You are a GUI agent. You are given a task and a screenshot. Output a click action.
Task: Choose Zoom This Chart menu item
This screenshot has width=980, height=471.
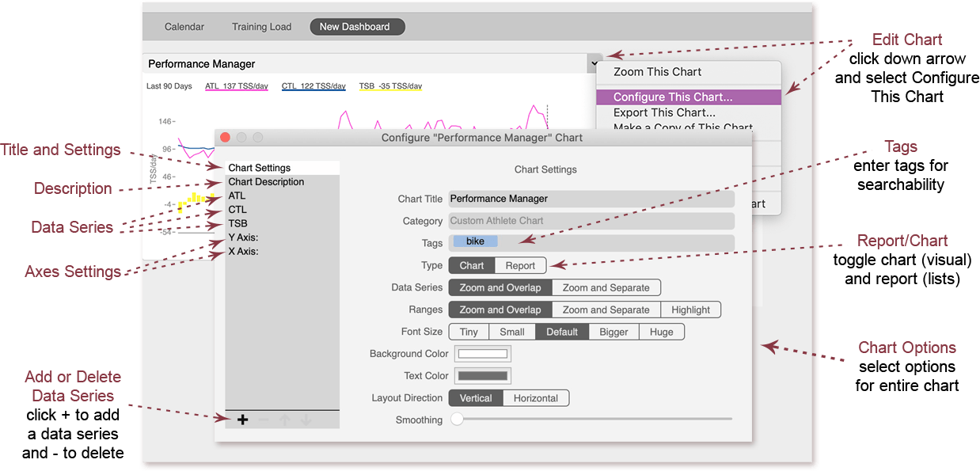click(x=689, y=72)
